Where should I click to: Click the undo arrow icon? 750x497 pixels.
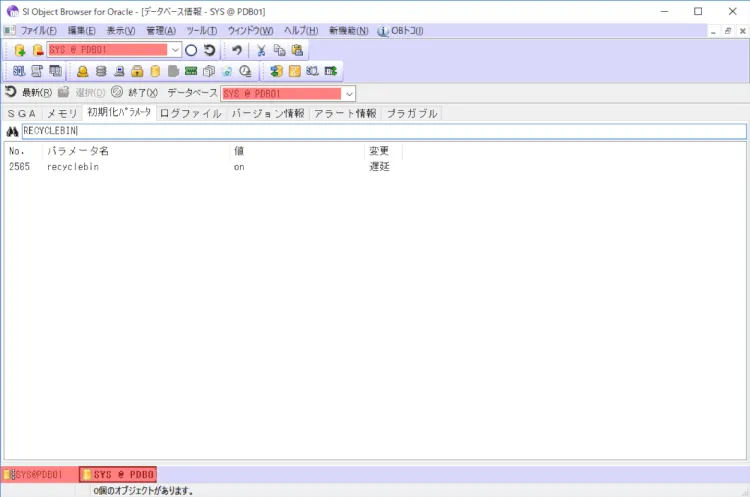[x=237, y=50]
